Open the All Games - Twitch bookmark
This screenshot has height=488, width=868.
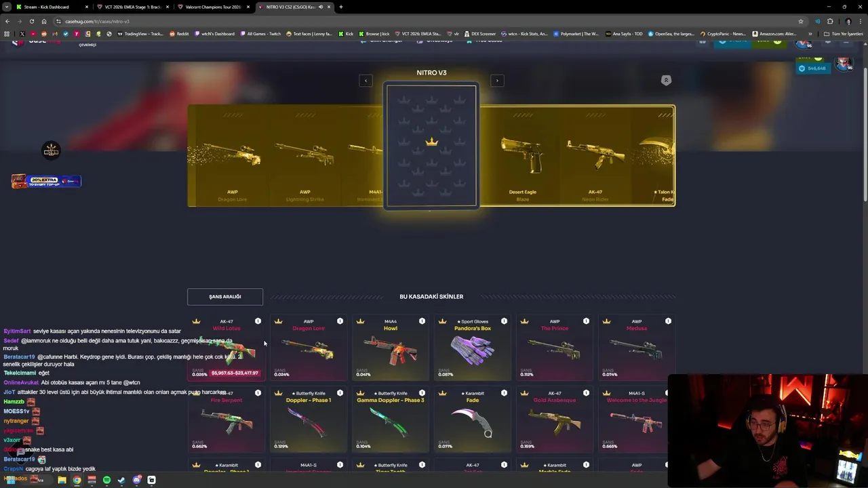coord(260,33)
